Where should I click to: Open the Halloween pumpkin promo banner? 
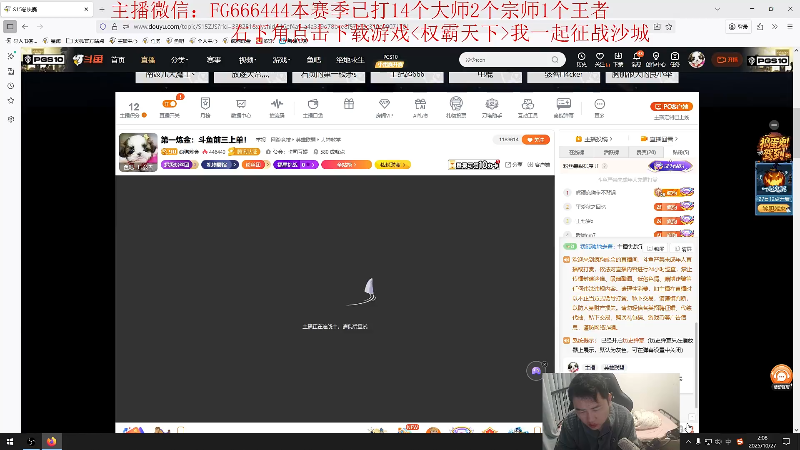click(774, 188)
